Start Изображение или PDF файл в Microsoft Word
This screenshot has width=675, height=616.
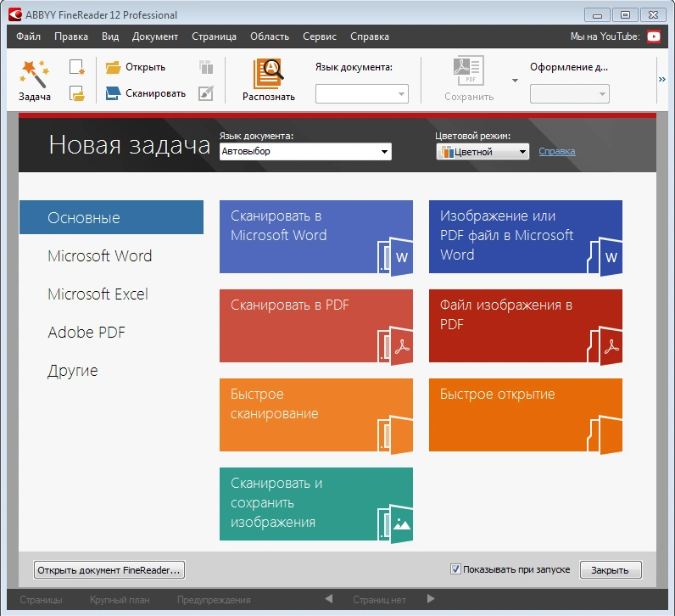click(x=526, y=237)
